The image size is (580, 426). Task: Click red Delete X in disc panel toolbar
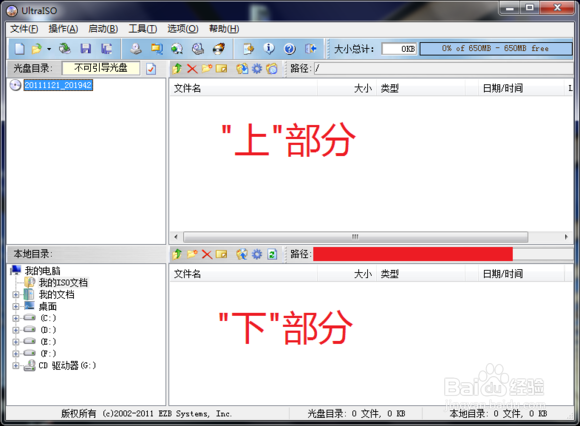click(192, 68)
